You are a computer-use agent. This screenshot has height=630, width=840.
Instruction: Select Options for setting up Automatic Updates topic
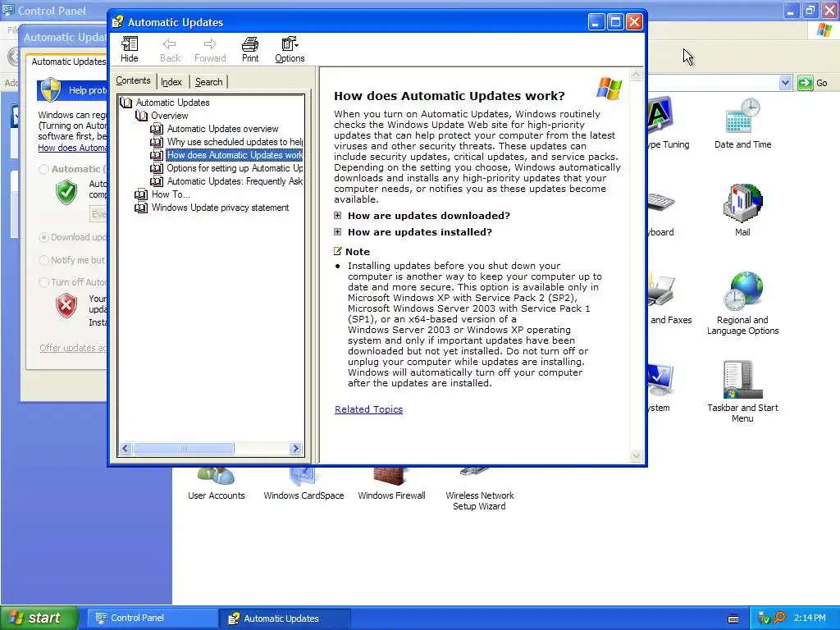pyautogui.click(x=234, y=168)
